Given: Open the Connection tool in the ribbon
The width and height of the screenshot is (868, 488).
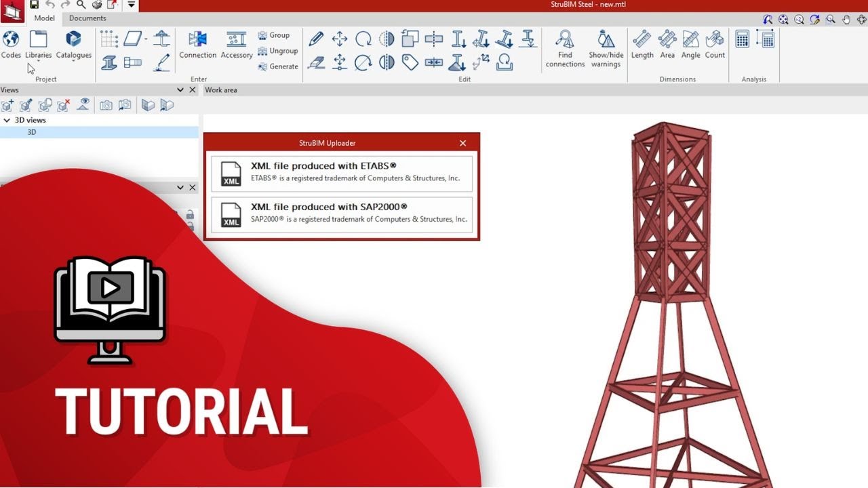Looking at the screenshot, I should tap(197, 45).
